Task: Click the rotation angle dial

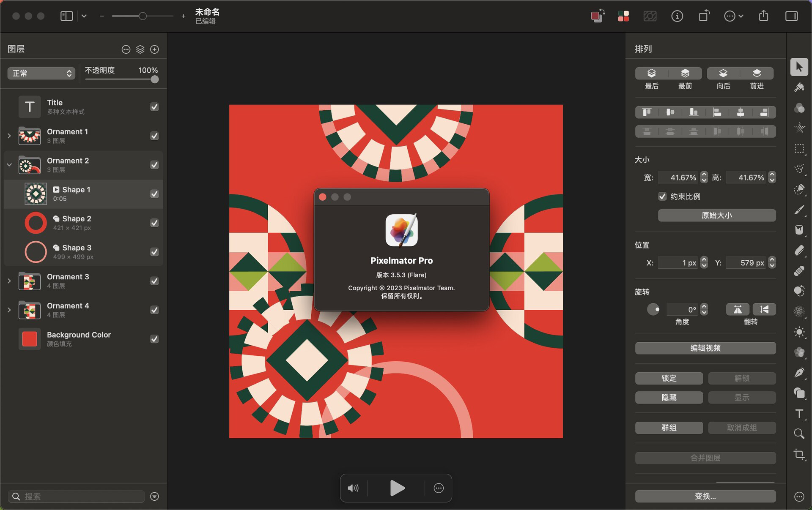Action: point(653,309)
